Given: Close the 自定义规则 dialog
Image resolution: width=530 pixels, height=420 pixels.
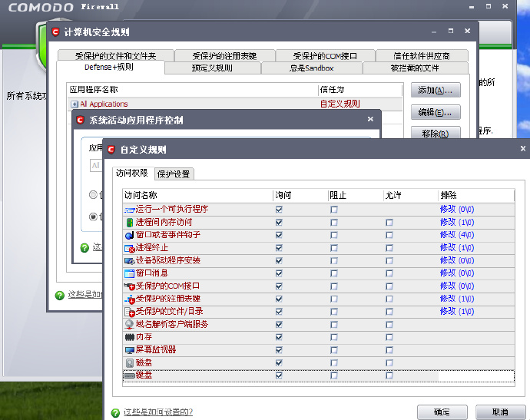Looking at the screenshot, I should point(523,148).
